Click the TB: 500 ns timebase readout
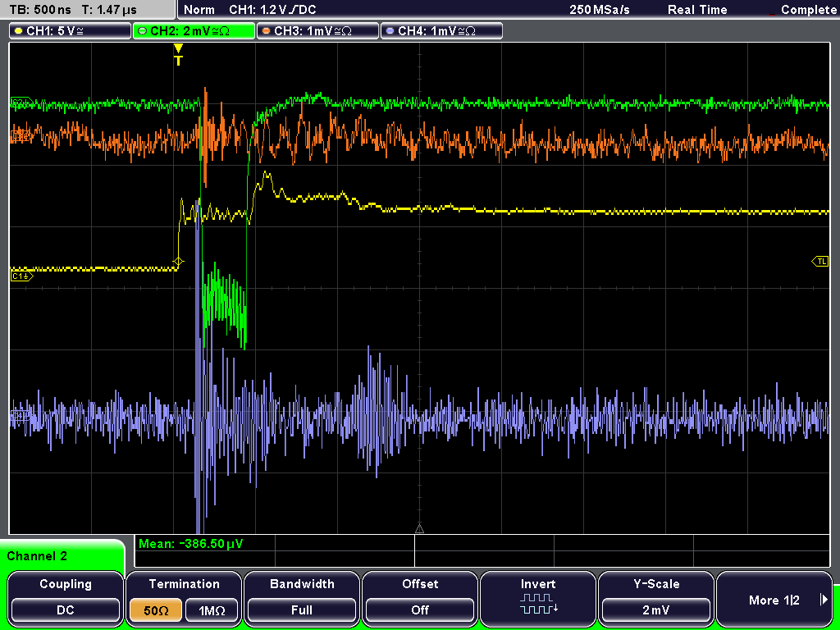The width and height of the screenshot is (840, 630). click(x=41, y=10)
